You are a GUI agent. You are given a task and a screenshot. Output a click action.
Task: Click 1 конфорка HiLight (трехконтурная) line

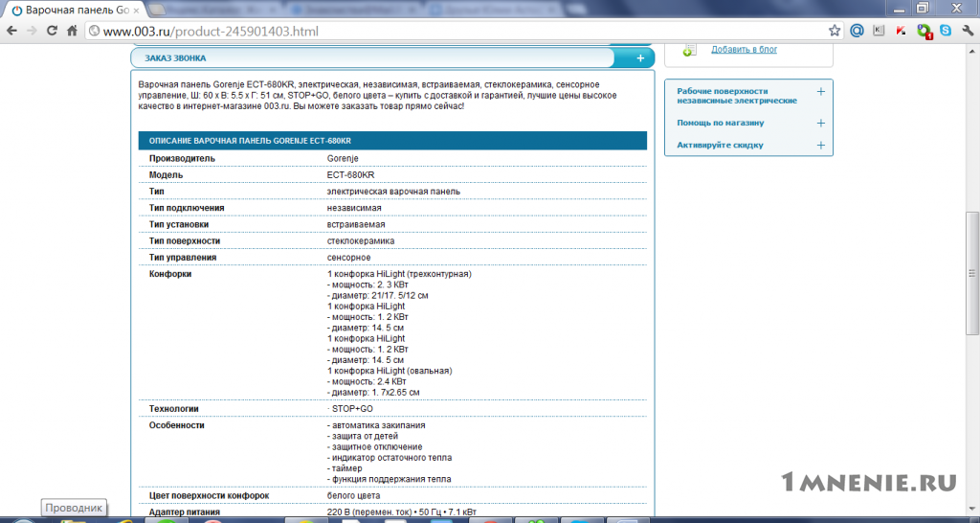click(x=399, y=274)
